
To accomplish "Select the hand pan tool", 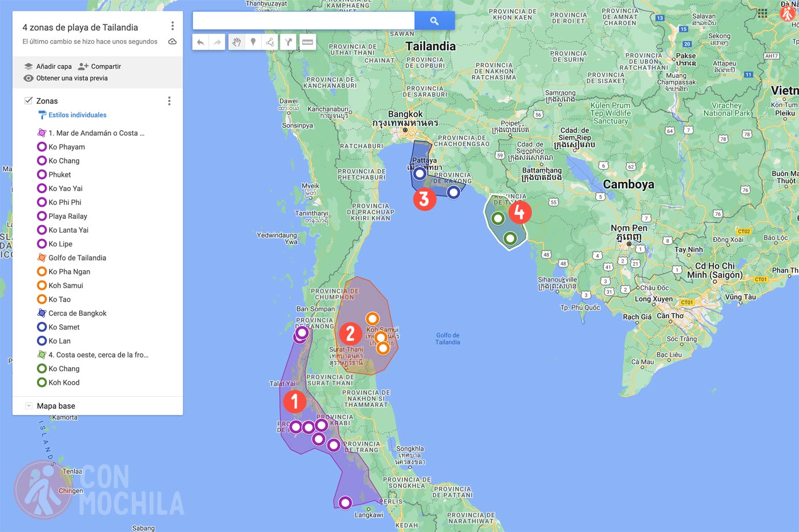I will pos(236,42).
